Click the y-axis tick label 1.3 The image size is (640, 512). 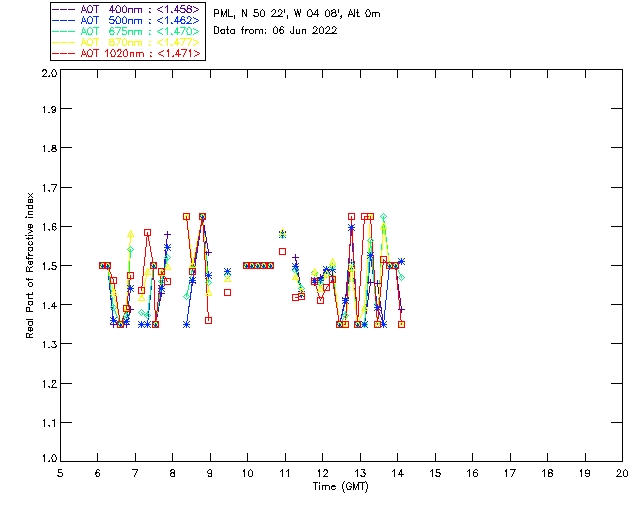49,345
